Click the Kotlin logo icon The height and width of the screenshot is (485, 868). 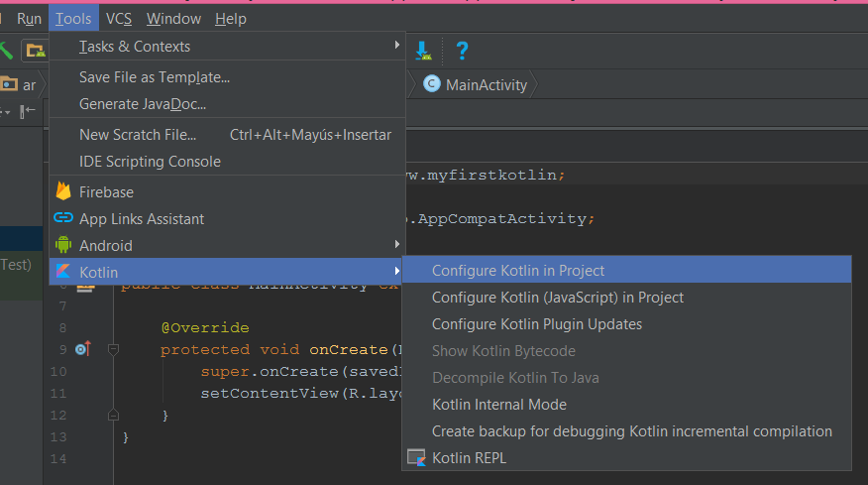[x=63, y=271]
